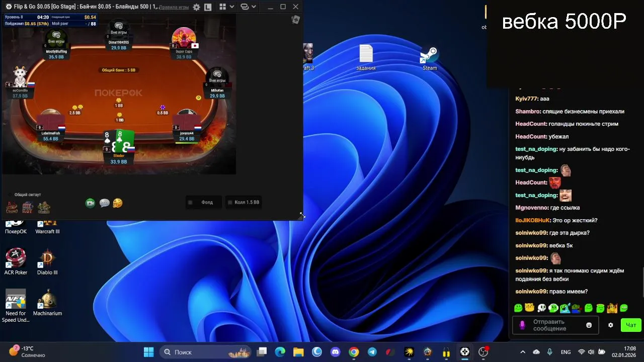
Task: Click the taskbar Поиск search box
Action: (x=206, y=352)
